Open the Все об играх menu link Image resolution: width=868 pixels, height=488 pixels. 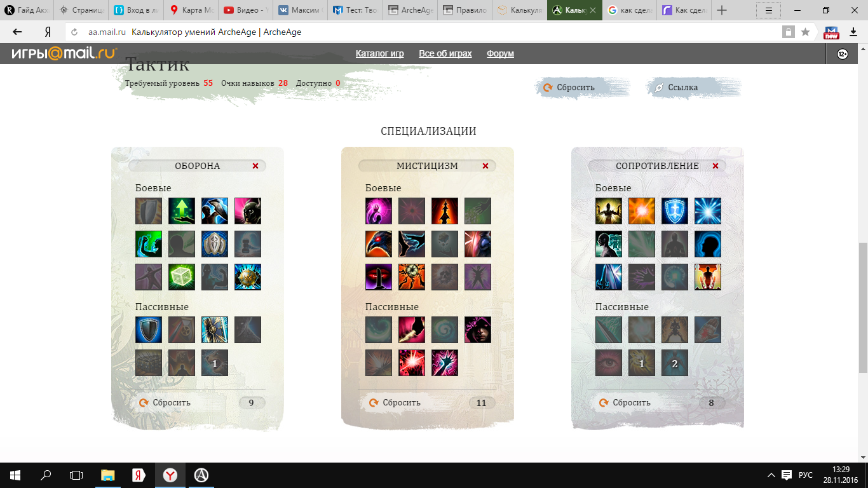(445, 53)
